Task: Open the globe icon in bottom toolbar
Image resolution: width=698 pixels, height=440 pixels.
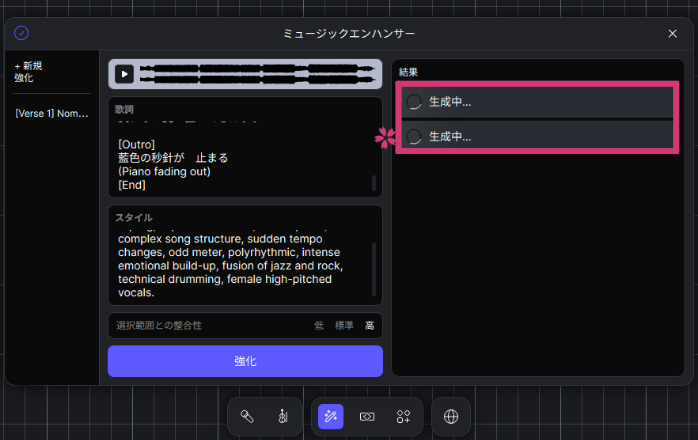Action: click(451, 416)
